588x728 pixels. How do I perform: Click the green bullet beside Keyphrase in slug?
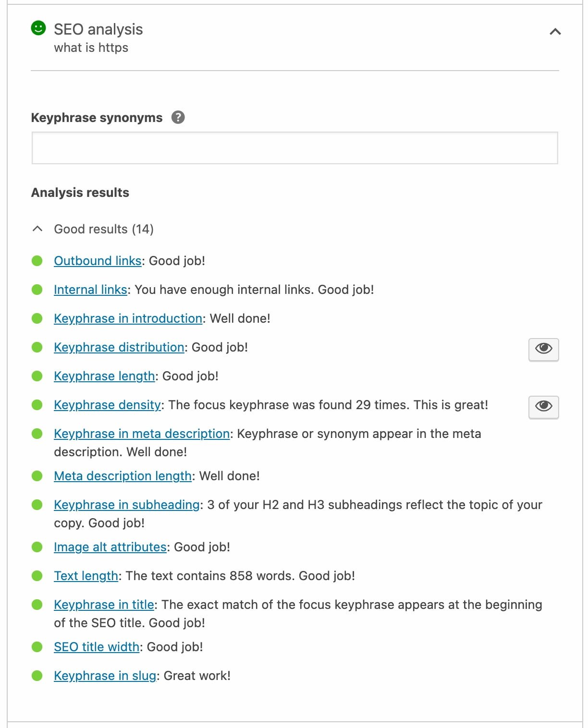pyautogui.click(x=38, y=675)
